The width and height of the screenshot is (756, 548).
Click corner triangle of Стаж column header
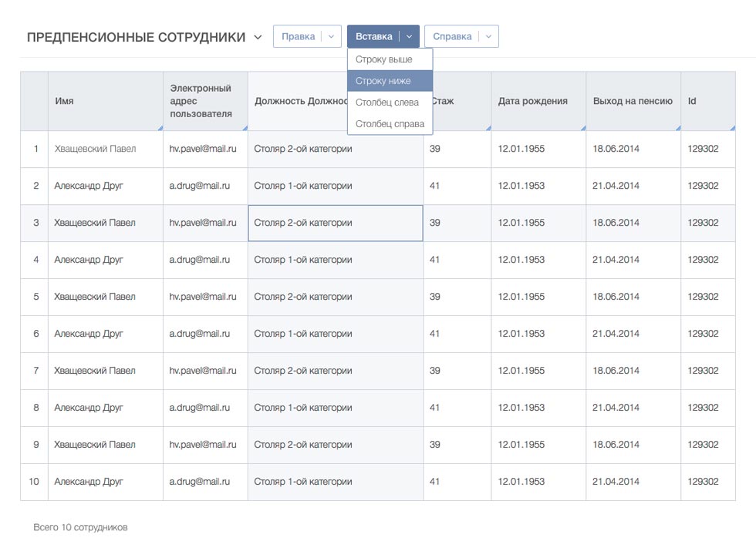pos(488,127)
